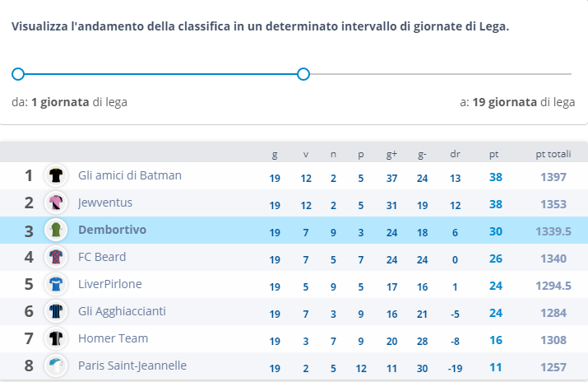Open the Paris Saint-Jeannelle team link
The height and width of the screenshot is (382, 588).
[132, 366]
